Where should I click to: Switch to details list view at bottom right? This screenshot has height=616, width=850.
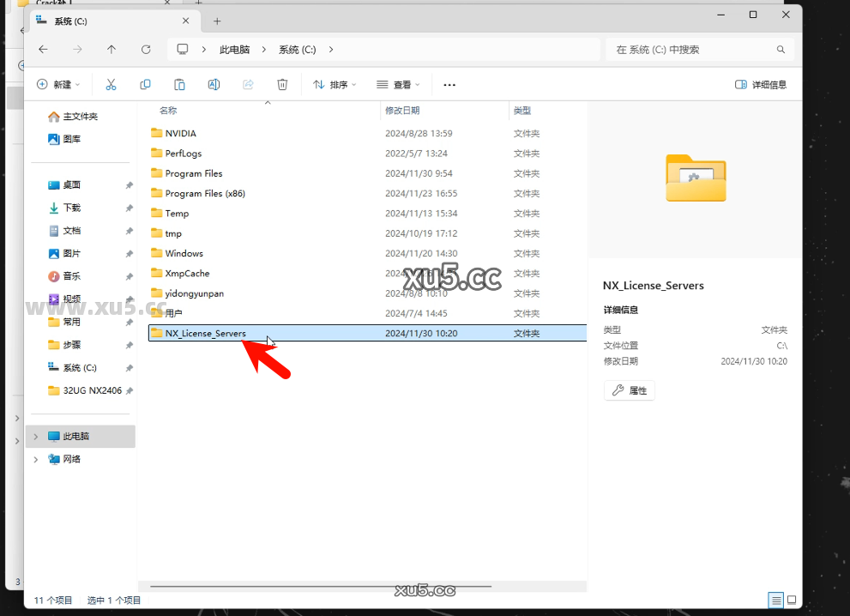pyautogui.click(x=776, y=600)
